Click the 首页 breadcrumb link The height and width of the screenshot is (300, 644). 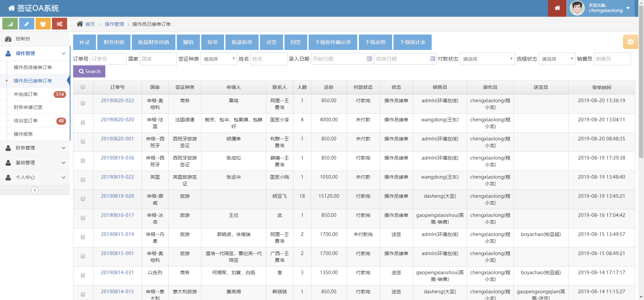(90, 24)
